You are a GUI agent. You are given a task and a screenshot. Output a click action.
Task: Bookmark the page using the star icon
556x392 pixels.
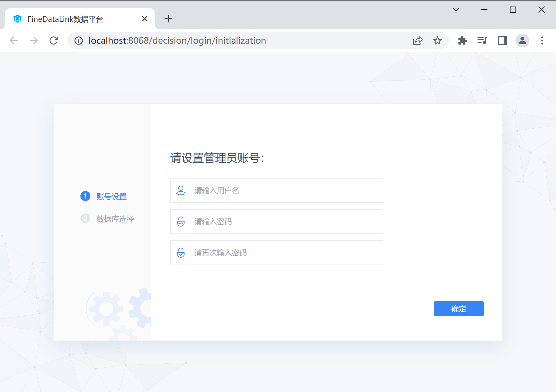(437, 41)
